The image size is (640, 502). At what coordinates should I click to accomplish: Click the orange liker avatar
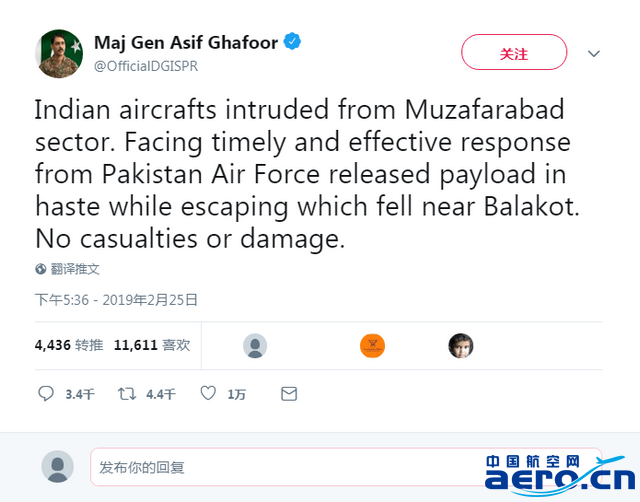(372, 346)
